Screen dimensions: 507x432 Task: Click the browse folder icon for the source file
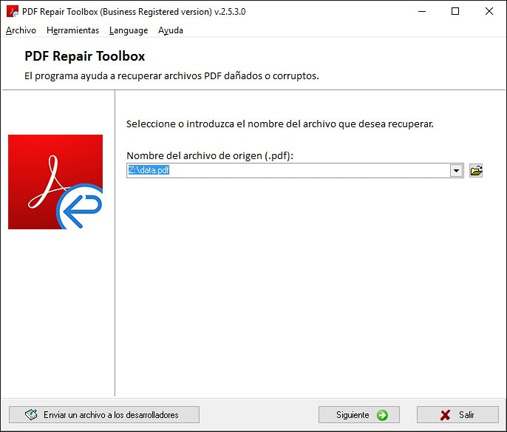(x=476, y=171)
